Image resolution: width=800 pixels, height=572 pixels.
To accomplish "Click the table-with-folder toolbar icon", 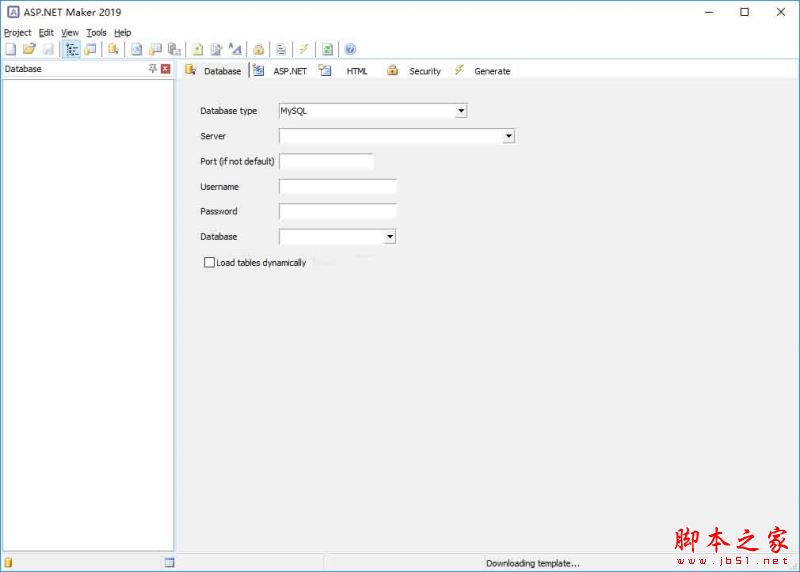I will pyautogui.click(x=156, y=49).
